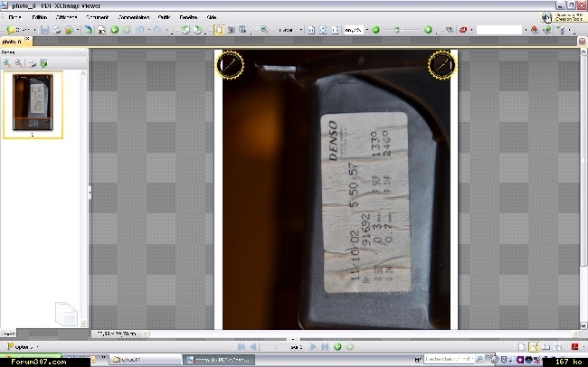This screenshot has height=367, width=588.
Task: Click the Print icon
Action: coord(57,30)
